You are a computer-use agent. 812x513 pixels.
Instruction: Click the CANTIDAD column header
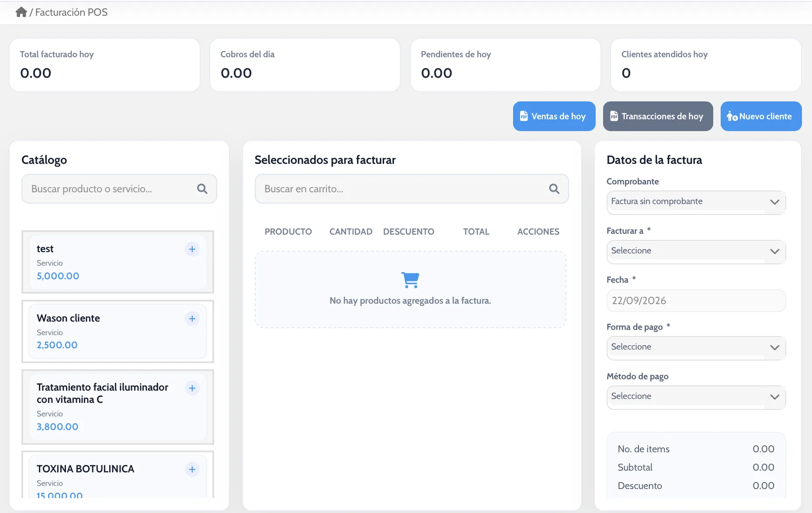click(x=351, y=232)
